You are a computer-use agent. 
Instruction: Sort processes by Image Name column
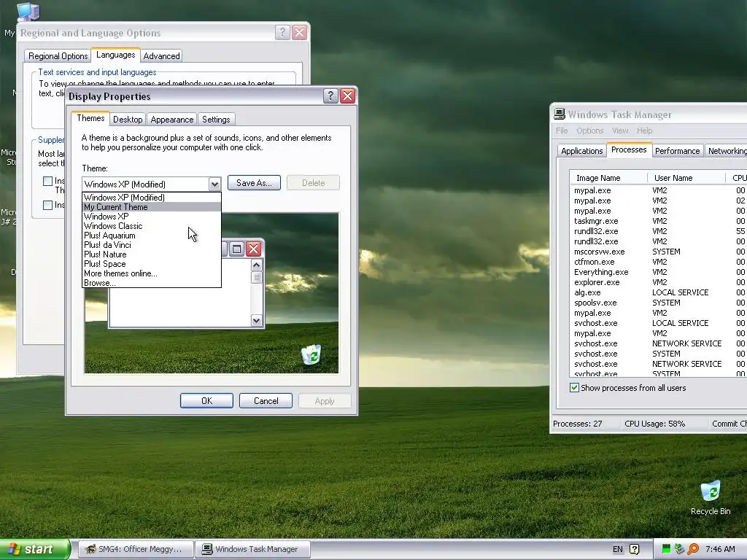pos(608,178)
